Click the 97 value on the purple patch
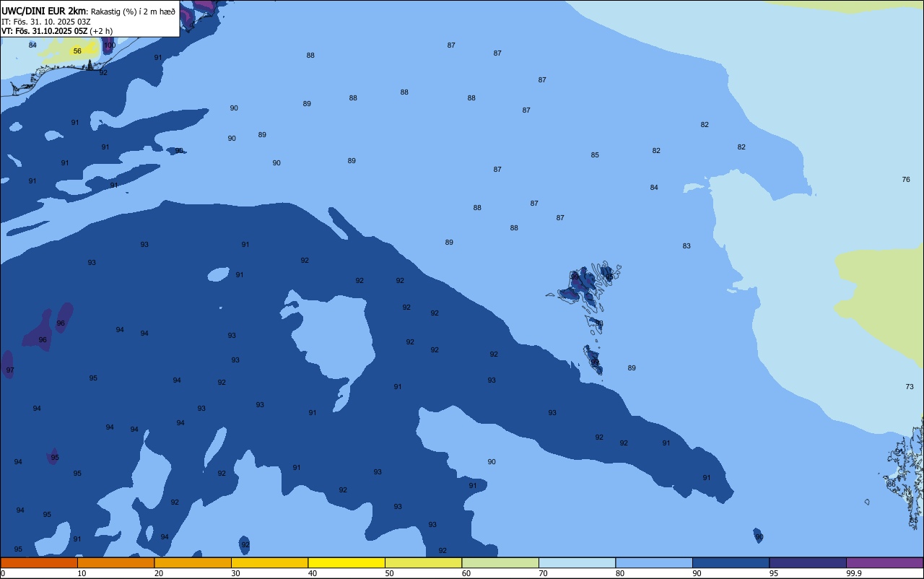The width and height of the screenshot is (924, 579). point(10,370)
